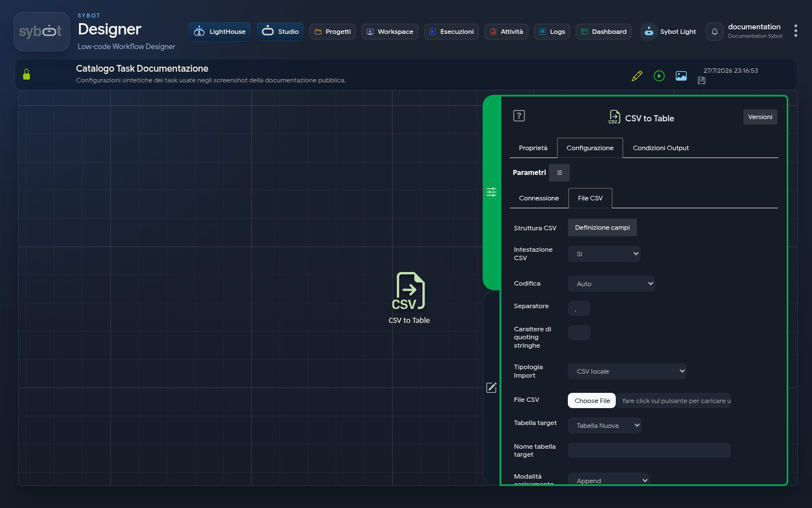812x508 pixels.
Task: Click the green lock icon
Action: click(27, 75)
